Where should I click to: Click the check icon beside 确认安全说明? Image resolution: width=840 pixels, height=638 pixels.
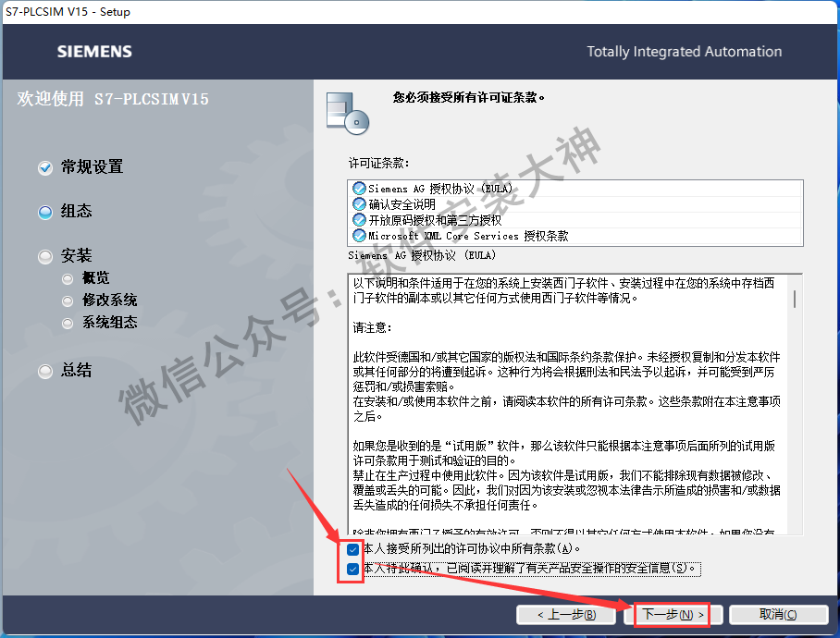click(x=359, y=204)
